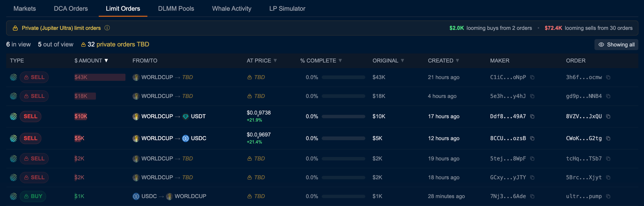Screen dimensions: 644x206
Task: Click the USDT token icon in the $10K row
Action: 185,116
